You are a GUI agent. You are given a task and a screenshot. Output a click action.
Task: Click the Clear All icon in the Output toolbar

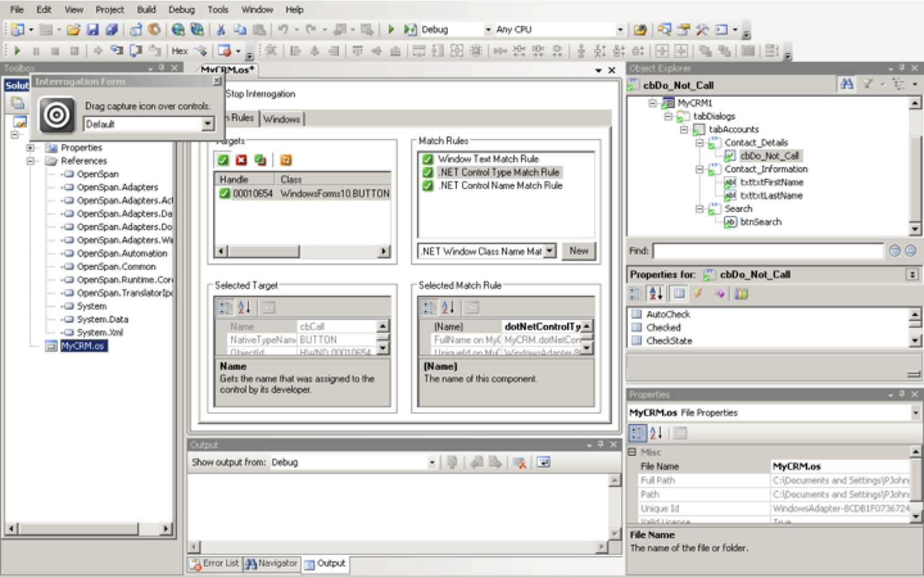click(x=521, y=463)
